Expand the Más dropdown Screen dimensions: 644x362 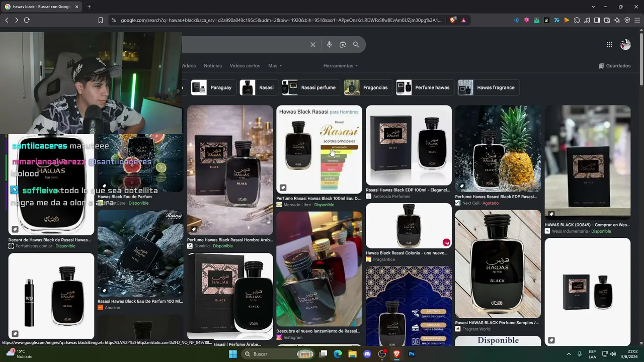pos(275,66)
